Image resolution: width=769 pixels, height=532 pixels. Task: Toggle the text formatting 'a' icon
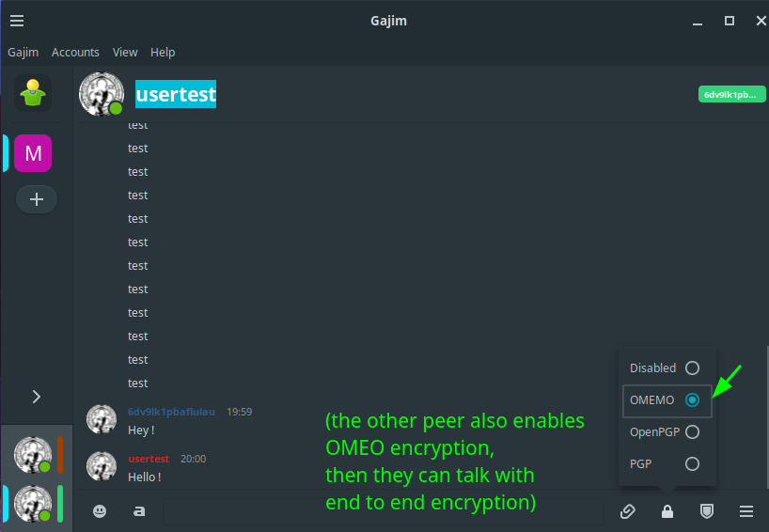coord(139,511)
